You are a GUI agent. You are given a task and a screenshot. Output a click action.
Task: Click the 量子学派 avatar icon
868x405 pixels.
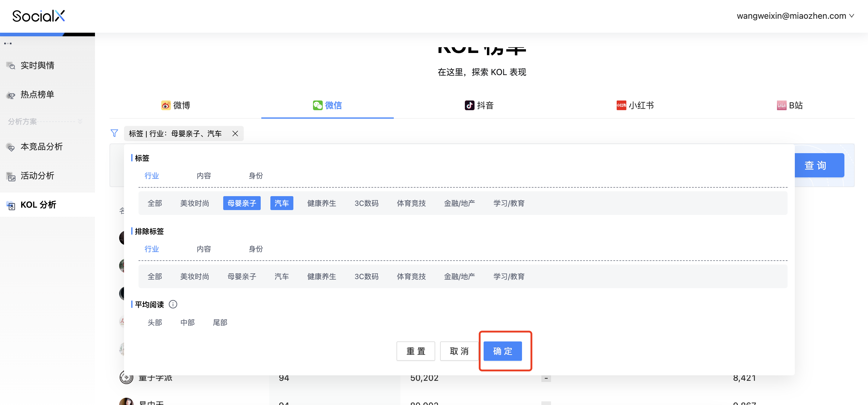[126, 377]
